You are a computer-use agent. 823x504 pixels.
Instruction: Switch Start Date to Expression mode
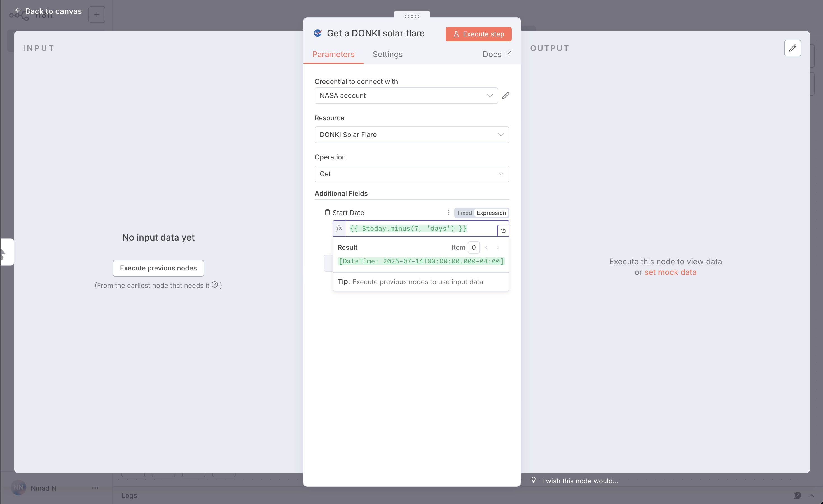tap(491, 213)
